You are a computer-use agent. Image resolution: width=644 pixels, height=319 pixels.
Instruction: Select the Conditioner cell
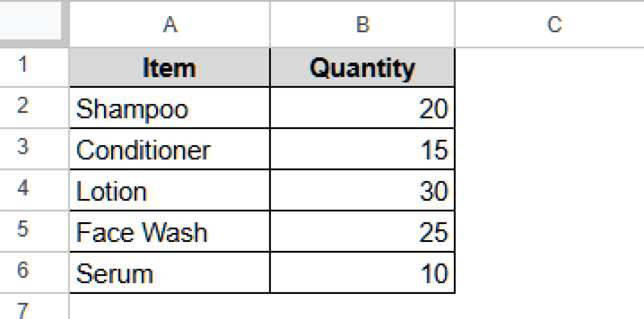click(x=170, y=149)
